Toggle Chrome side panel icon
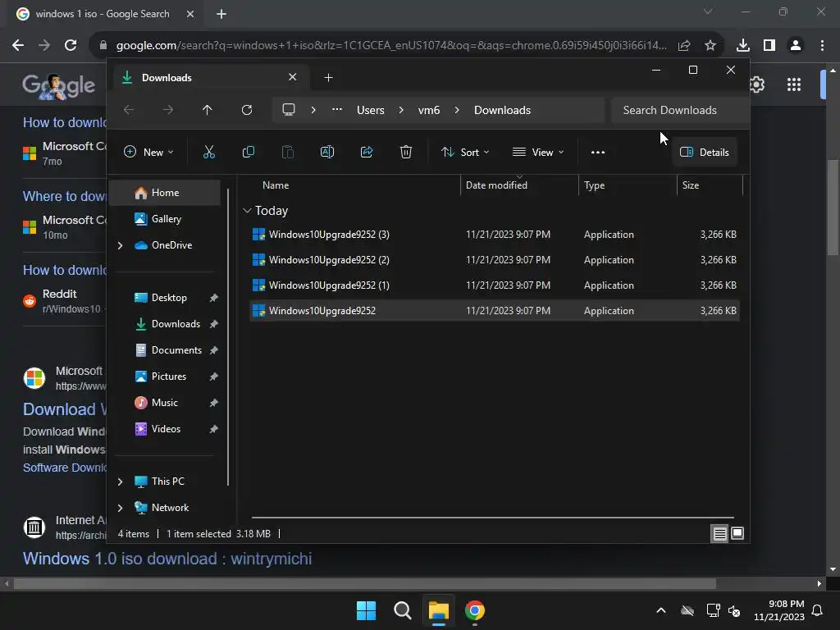 [x=769, y=45]
